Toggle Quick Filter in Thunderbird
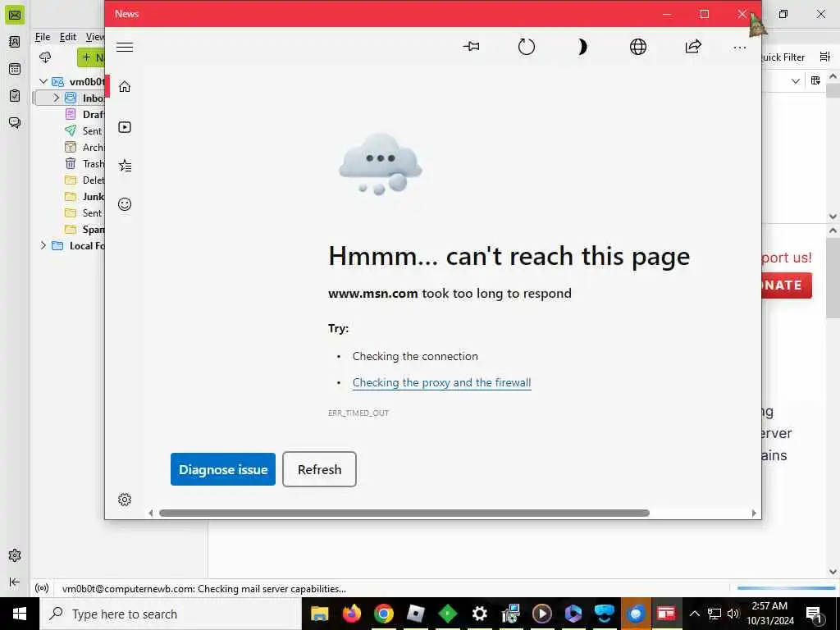840x630 pixels. [x=783, y=57]
